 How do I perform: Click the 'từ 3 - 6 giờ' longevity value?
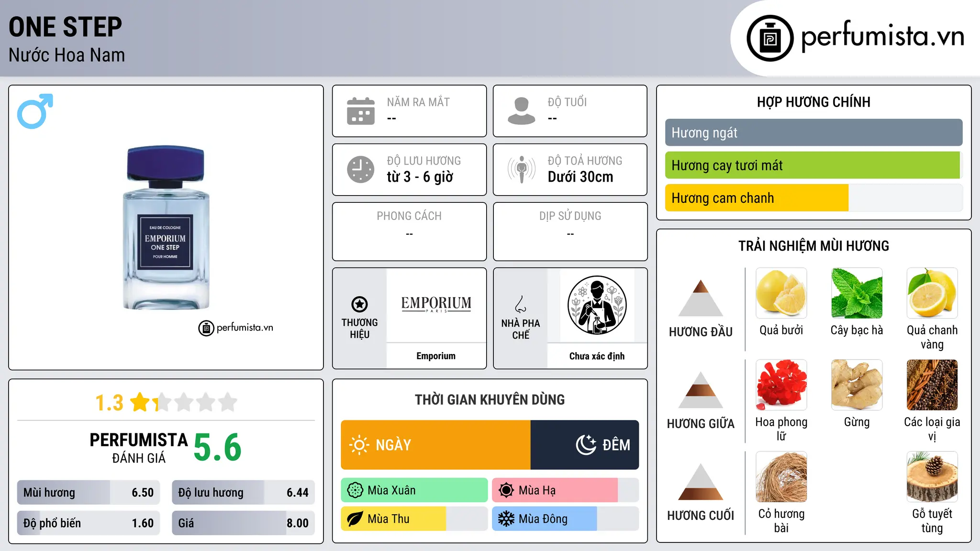(420, 177)
